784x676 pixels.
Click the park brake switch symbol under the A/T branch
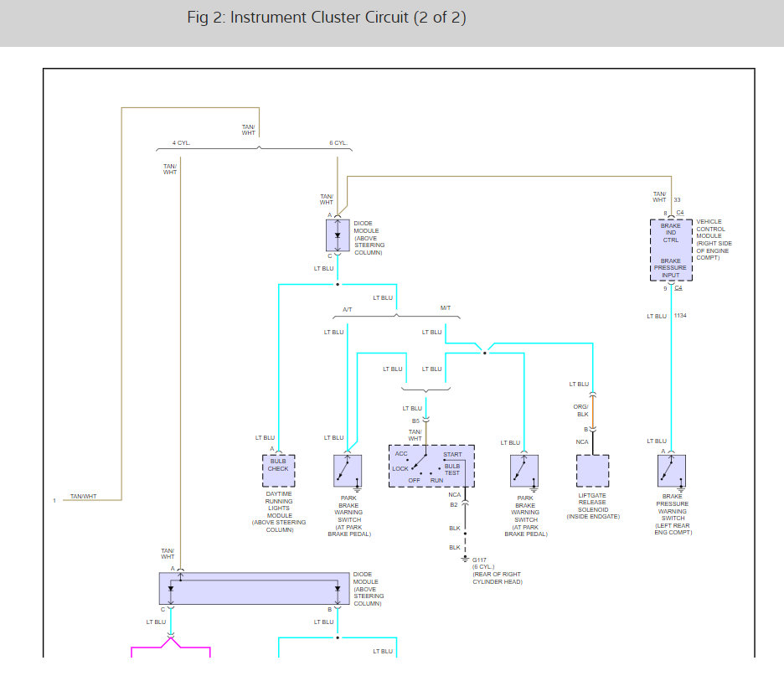348,471
